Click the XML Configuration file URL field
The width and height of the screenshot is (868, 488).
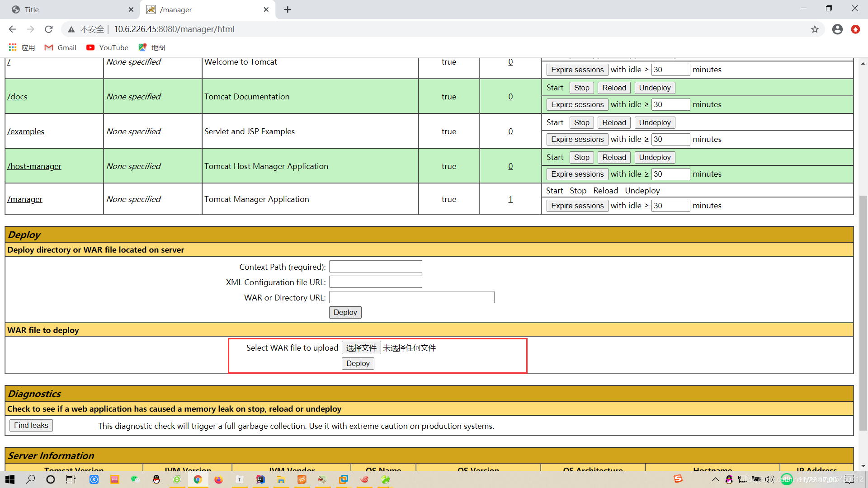(x=375, y=282)
